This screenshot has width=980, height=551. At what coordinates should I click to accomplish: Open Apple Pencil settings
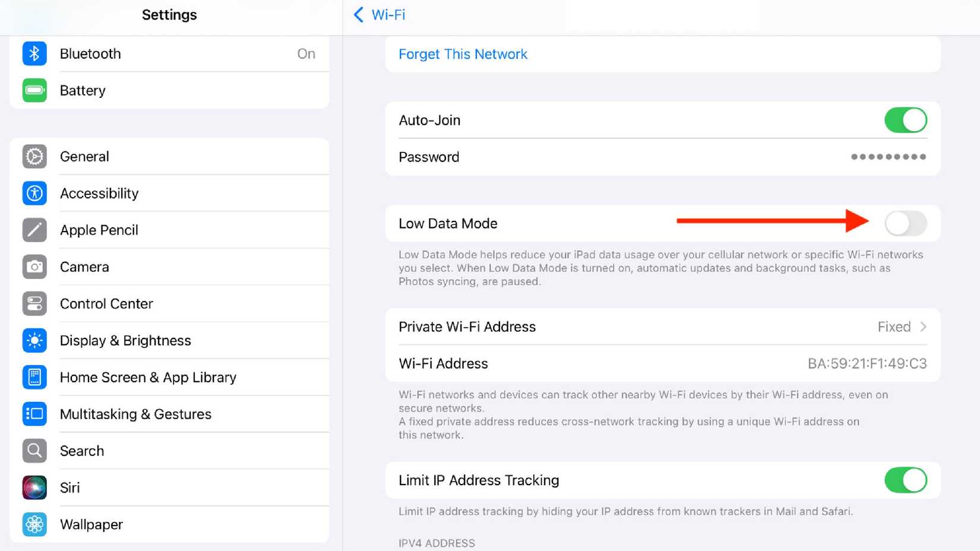(169, 230)
